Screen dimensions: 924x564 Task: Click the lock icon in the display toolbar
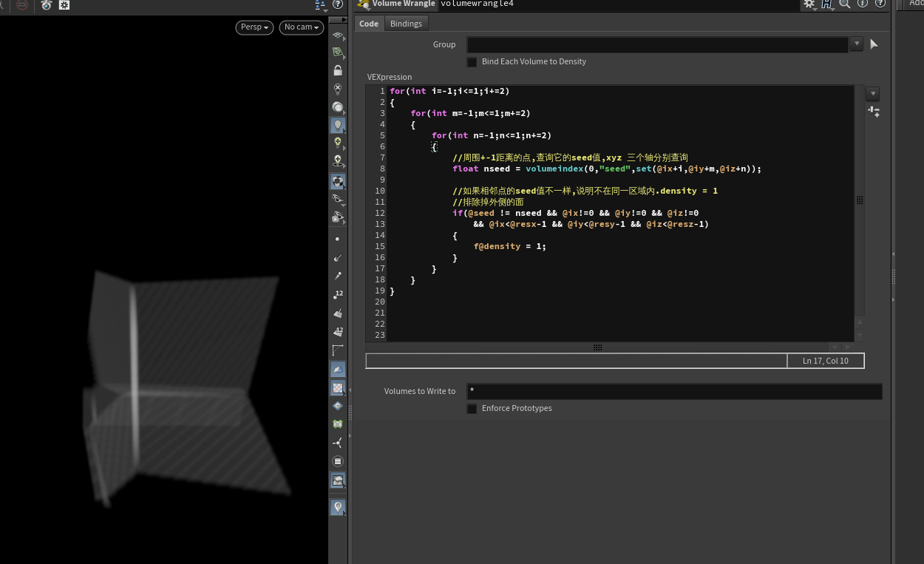pos(338,71)
